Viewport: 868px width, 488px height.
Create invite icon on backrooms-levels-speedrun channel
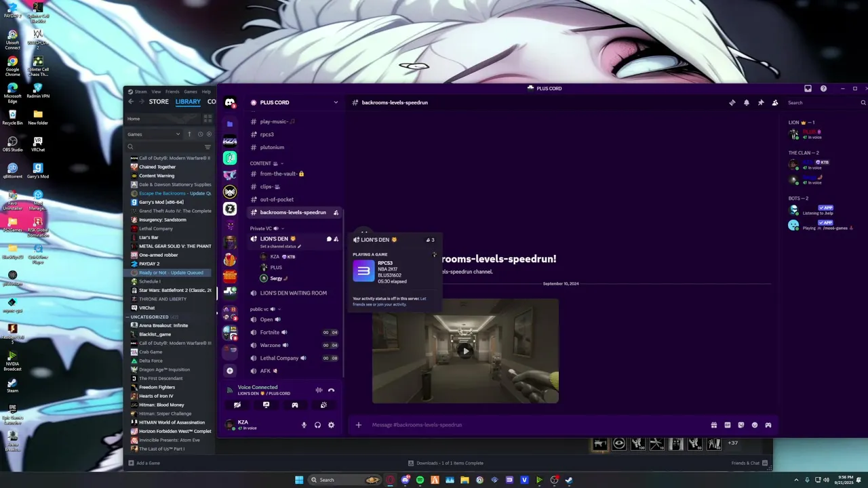coord(336,212)
